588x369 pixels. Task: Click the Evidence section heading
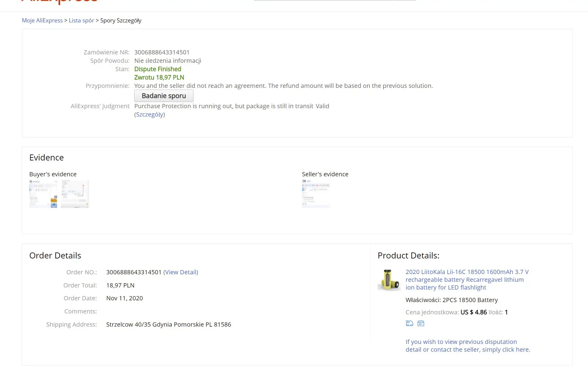(46, 157)
